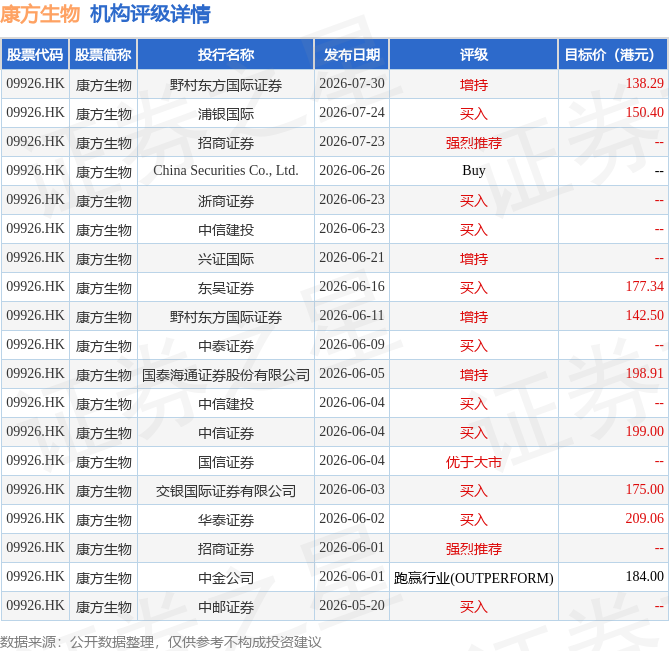Select the 2026-05-20 date cell
Image resolution: width=669 pixels, height=651 pixels.
pos(352,606)
